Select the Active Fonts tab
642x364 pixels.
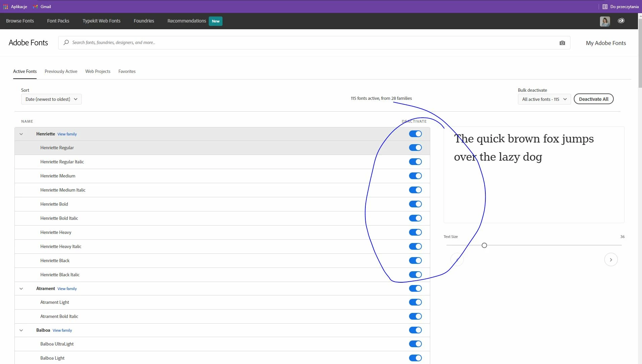25,71
